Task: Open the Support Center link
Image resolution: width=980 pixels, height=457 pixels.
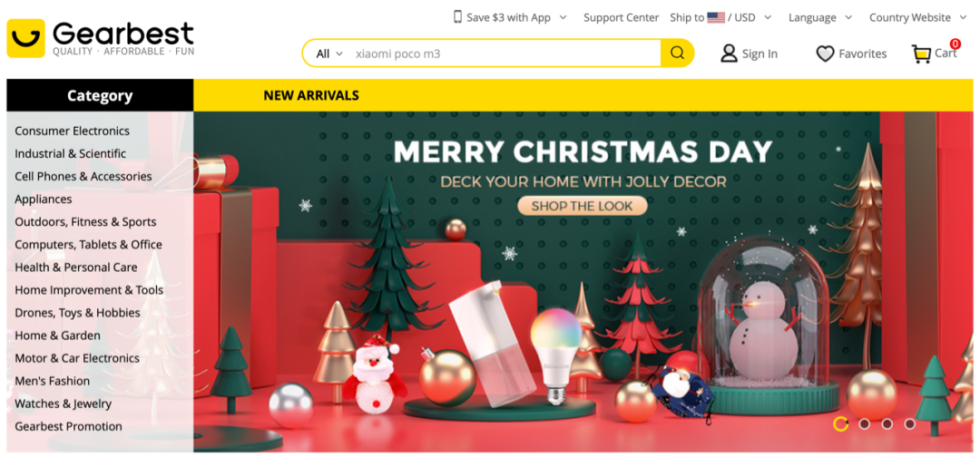Action: (x=622, y=17)
